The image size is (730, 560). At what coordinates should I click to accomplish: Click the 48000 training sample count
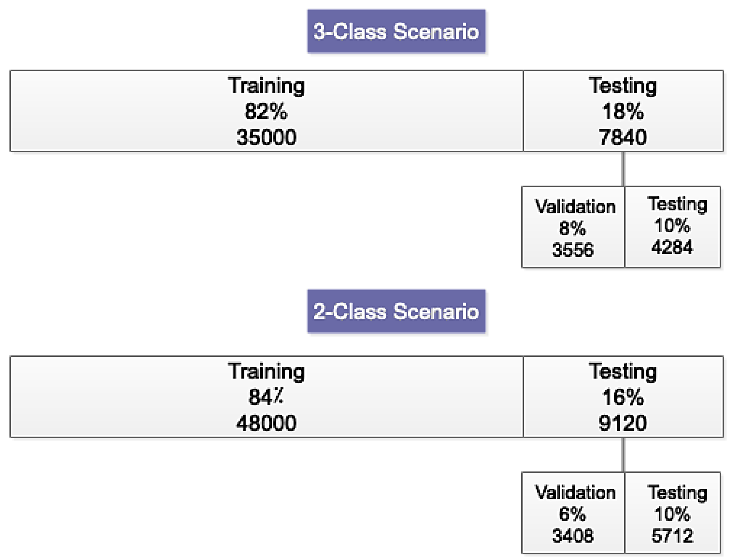[x=266, y=423]
